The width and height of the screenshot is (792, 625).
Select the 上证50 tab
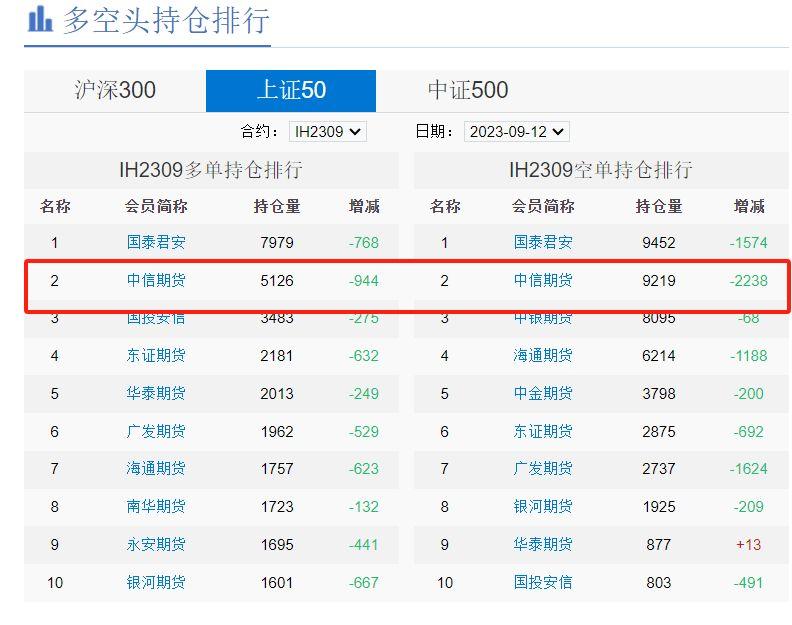pyautogui.click(x=291, y=90)
